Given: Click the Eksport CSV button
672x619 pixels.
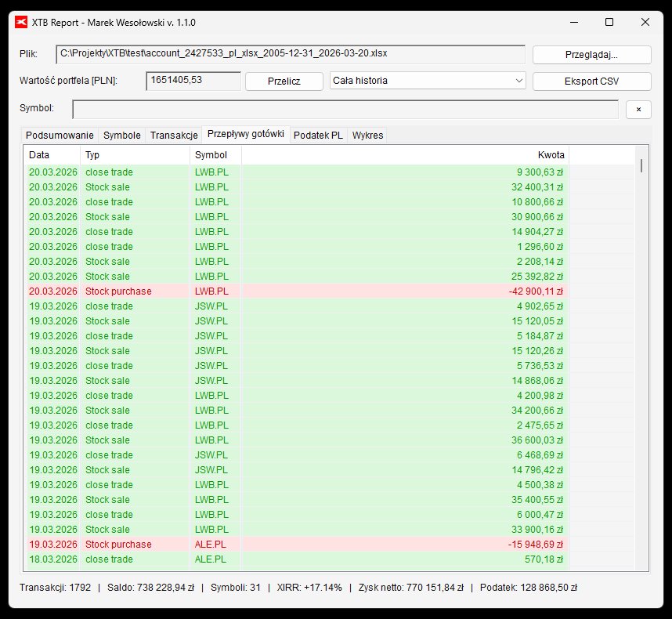Looking at the screenshot, I should tap(592, 81).
